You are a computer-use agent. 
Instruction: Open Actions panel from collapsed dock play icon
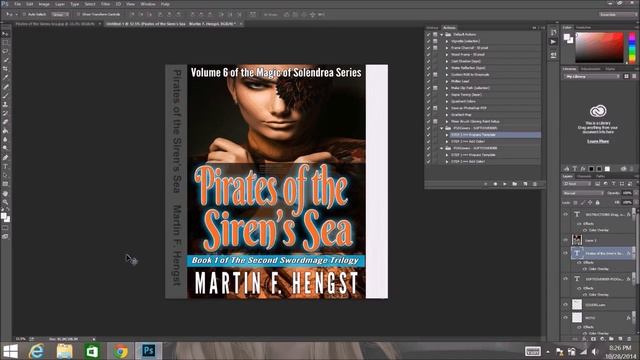point(553,42)
